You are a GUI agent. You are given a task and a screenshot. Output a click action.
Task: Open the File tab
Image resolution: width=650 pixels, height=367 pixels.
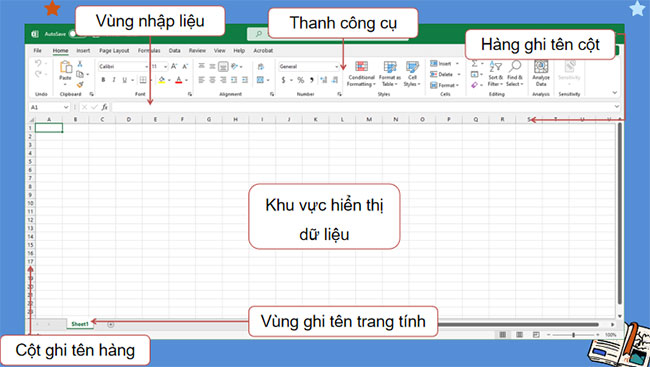(x=38, y=51)
